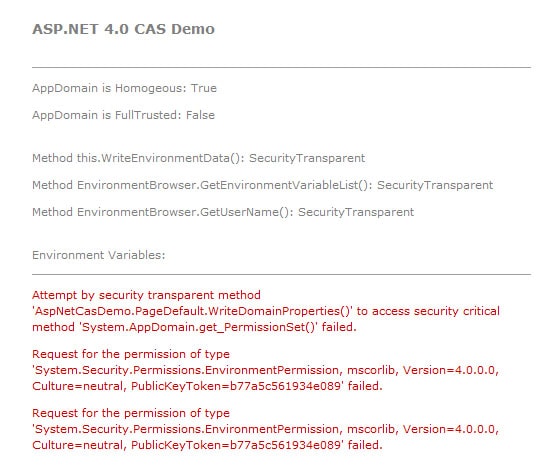This screenshot has width=554, height=474.
Task: Click the AppDomain is Homogeous: True line
Action: tap(124, 88)
